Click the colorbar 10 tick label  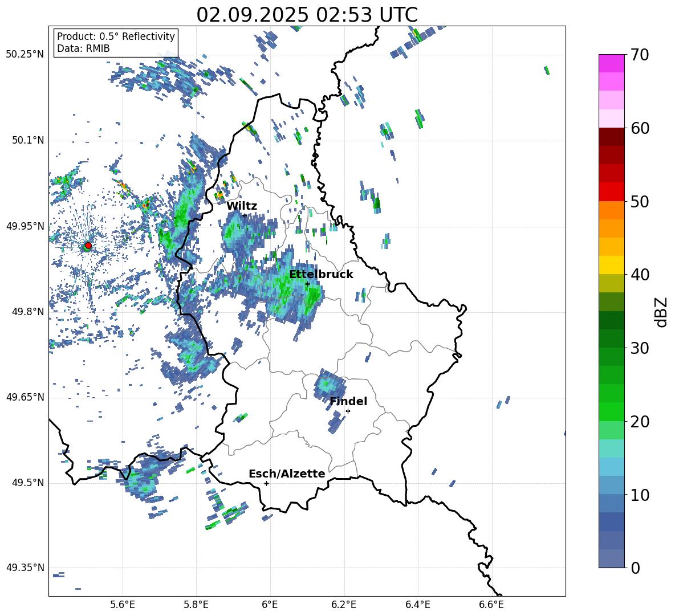pos(640,495)
